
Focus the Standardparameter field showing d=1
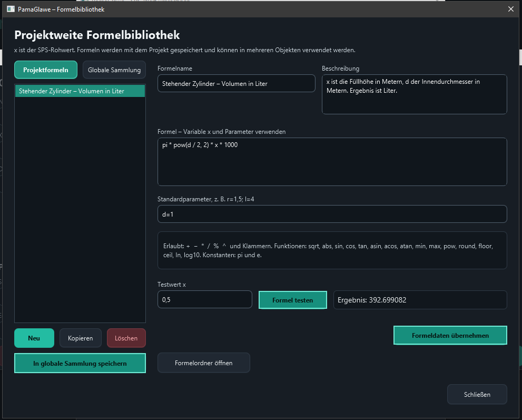[x=332, y=214]
